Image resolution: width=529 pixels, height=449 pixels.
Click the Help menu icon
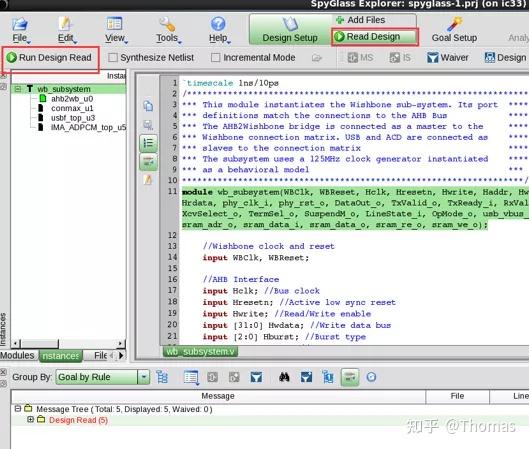[x=218, y=24]
